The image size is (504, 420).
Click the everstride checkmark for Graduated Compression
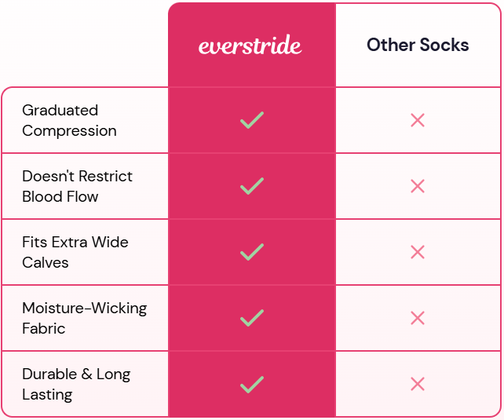tap(251, 120)
